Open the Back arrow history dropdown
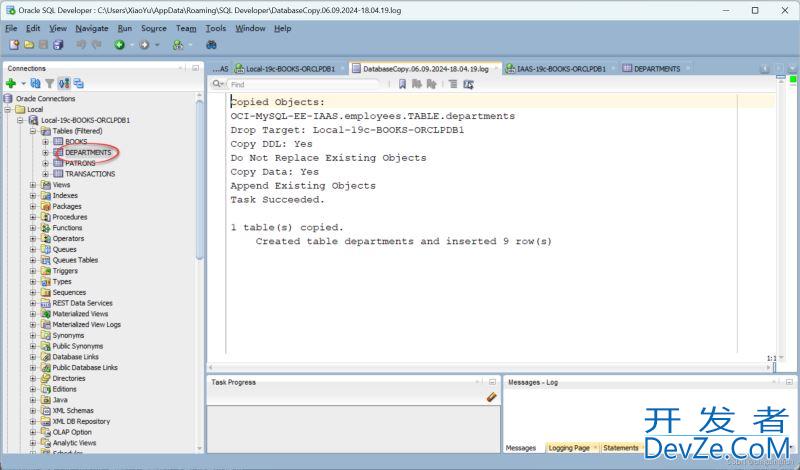800x470 pixels. click(x=132, y=45)
